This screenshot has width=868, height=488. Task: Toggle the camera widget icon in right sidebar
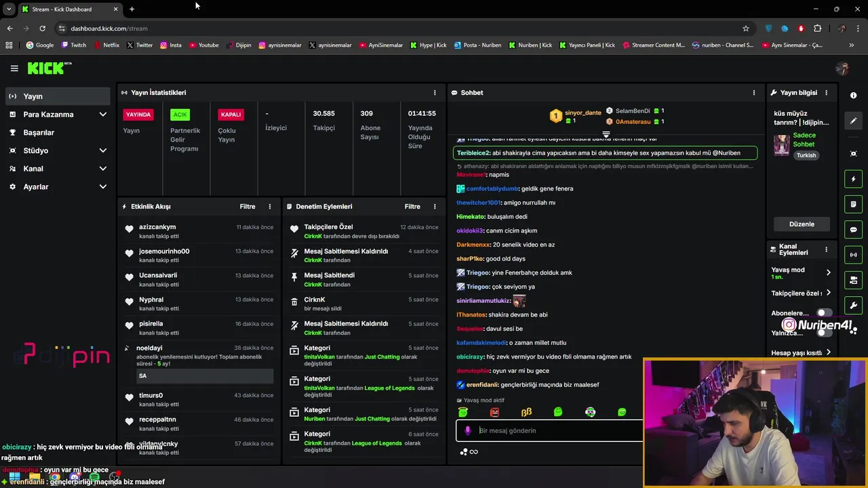(854, 280)
